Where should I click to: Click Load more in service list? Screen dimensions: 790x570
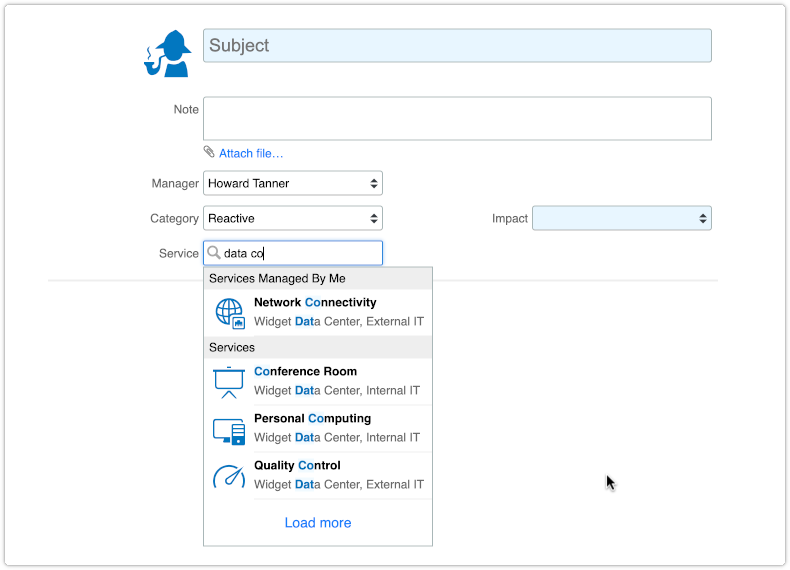point(318,523)
